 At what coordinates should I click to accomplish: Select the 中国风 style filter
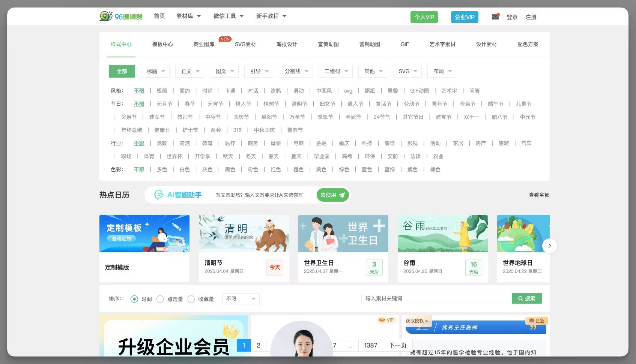pos(324,91)
